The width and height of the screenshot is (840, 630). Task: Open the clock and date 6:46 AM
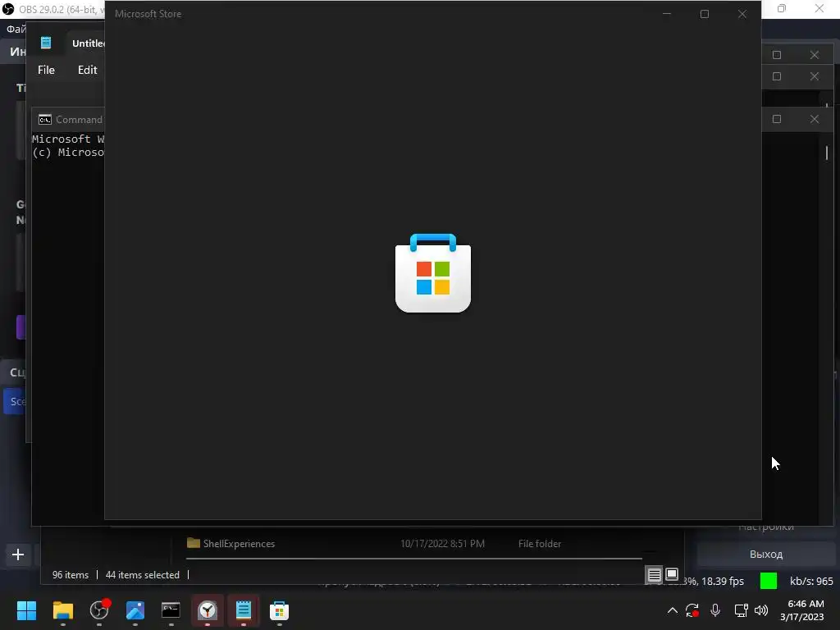802,610
